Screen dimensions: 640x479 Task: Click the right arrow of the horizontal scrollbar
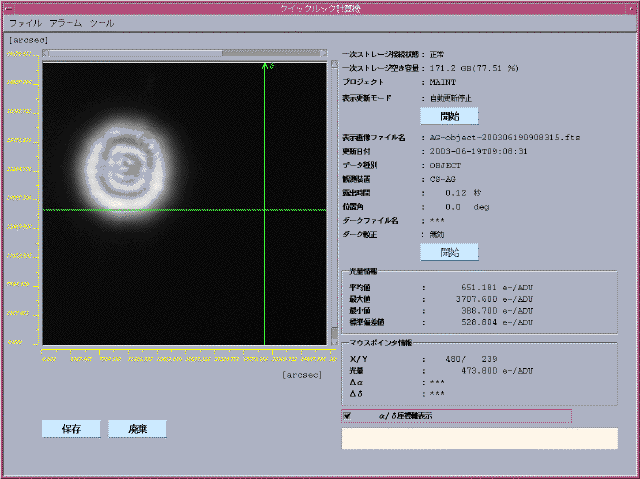(324, 53)
